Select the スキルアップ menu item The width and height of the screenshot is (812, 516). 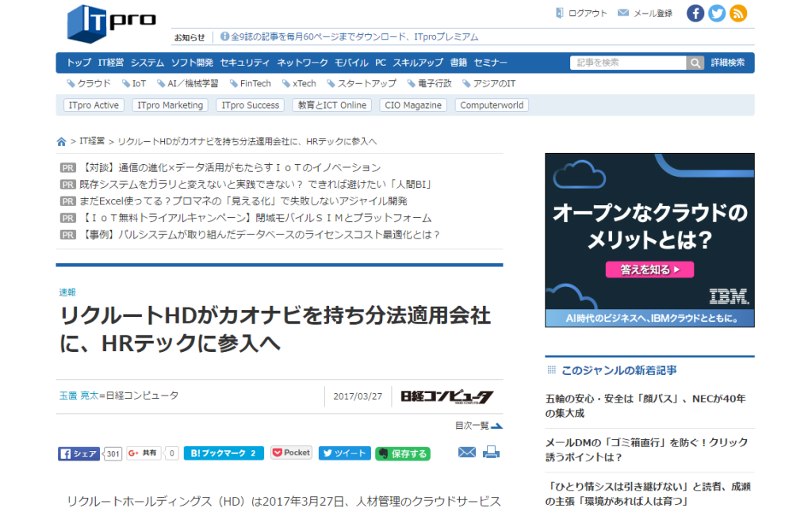(418, 63)
